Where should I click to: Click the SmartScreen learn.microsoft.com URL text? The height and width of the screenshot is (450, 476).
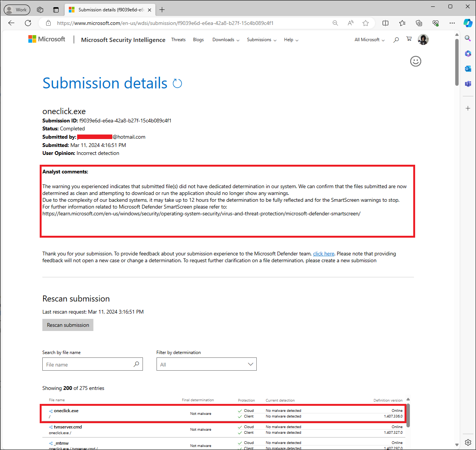pos(202,214)
